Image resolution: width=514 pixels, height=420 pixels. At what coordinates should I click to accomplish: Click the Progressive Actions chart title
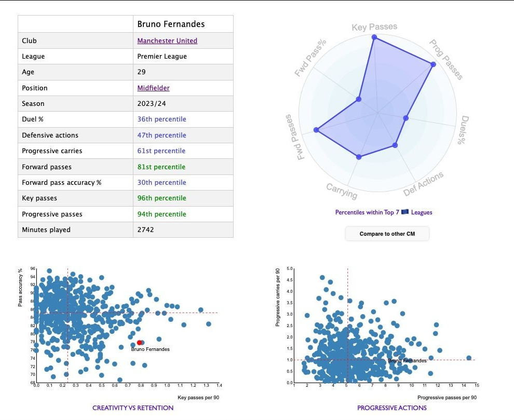click(x=391, y=408)
